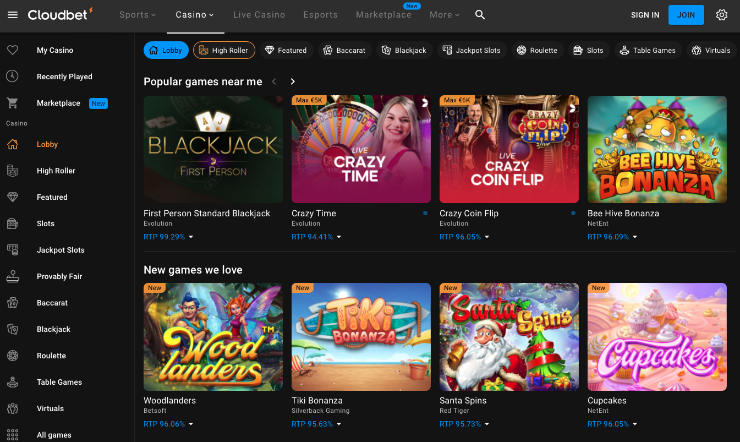The height and width of the screenshot is (442, 740).
Task: Open Cupcakes game thumbnail
Action: [x=657, y=337]
